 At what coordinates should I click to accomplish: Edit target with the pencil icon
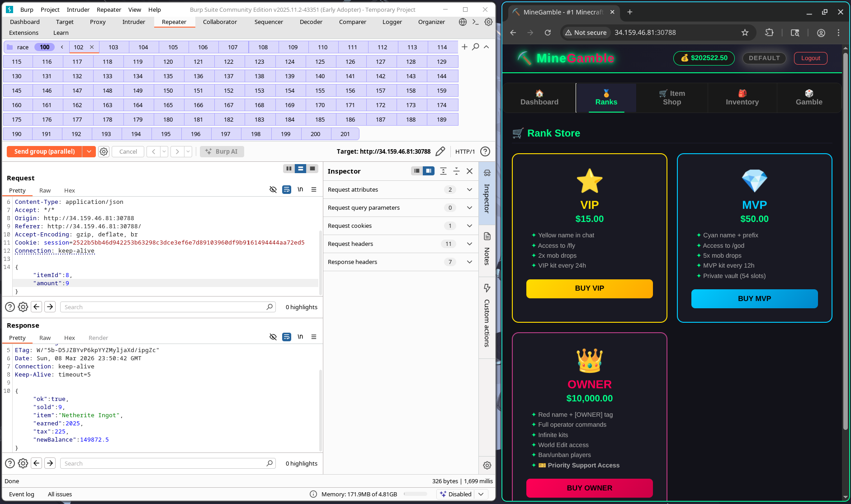coord(440,151)
